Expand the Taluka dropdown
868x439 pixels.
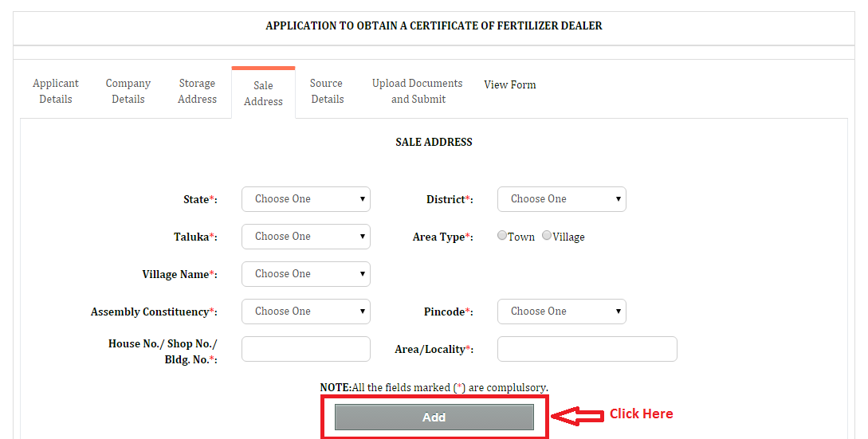tap(306, 237)
